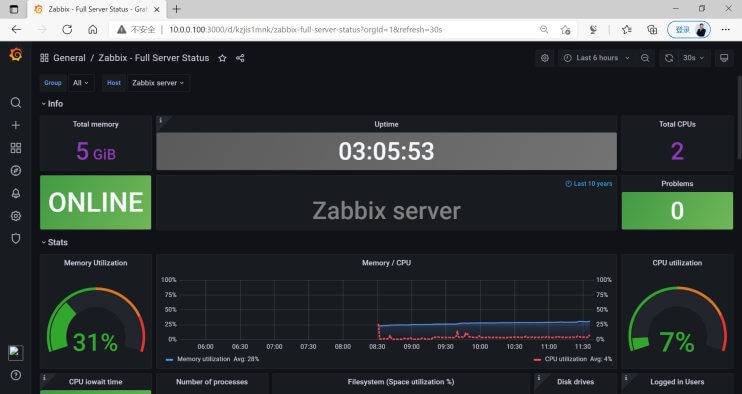Click the page vertical scrollbar
Viewport: 742px width, 394px height.
(x=740, y=118)
